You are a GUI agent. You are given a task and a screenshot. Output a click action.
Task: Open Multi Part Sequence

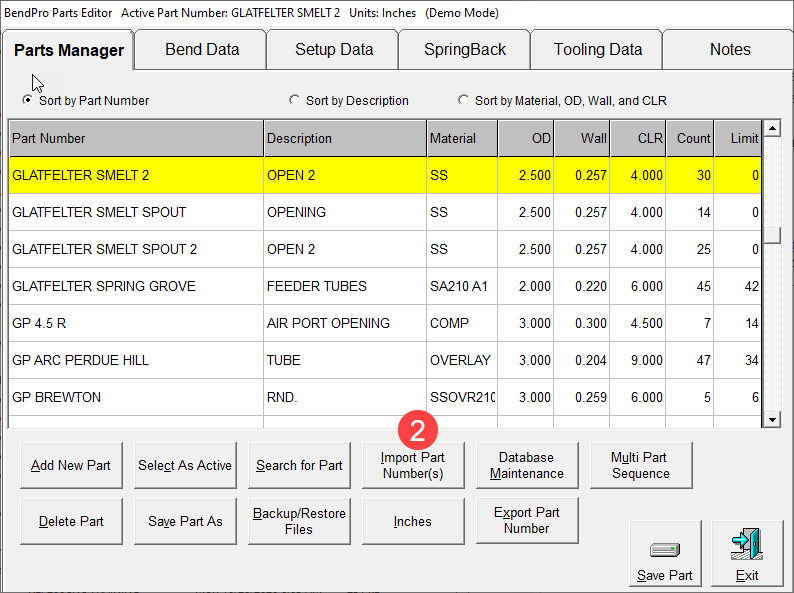[x=641, y=465]
